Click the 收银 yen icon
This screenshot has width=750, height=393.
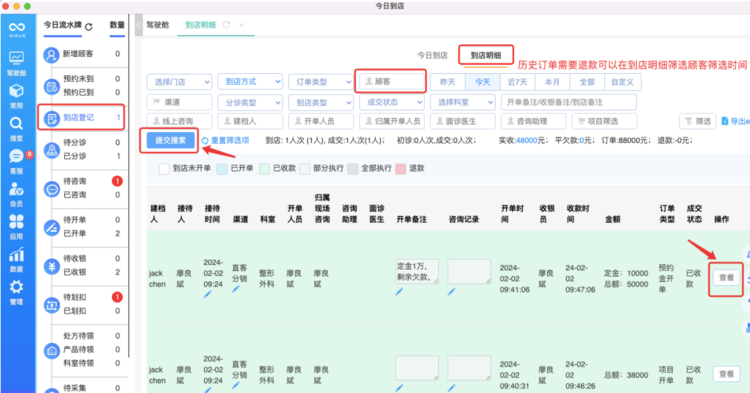pos(51,266)
